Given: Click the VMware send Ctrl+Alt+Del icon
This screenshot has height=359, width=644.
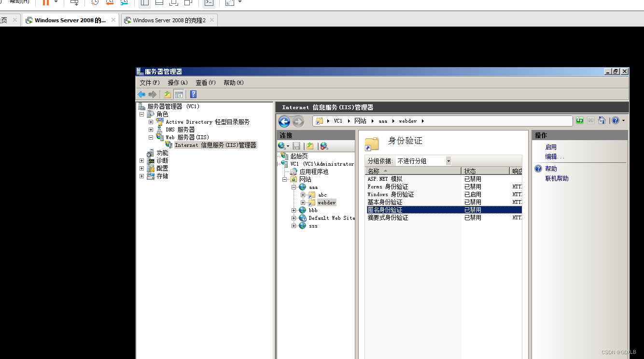Looking at the screenshot, I should pyautogui.click(x=74, y=2).
